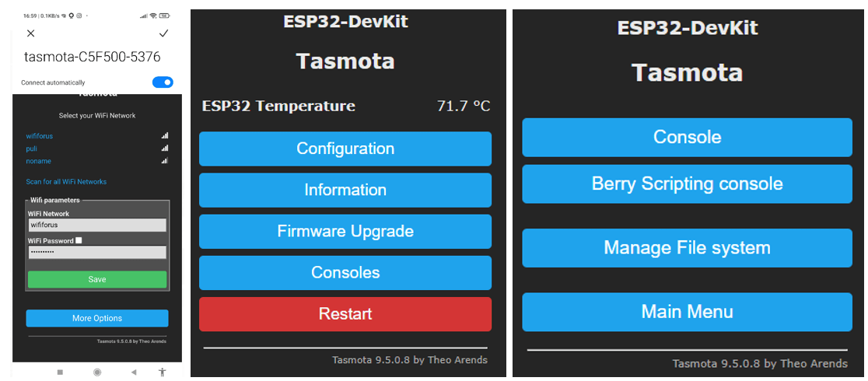Tap the X close icon
The height and width of the screenshot is (381, 868).
31,33
